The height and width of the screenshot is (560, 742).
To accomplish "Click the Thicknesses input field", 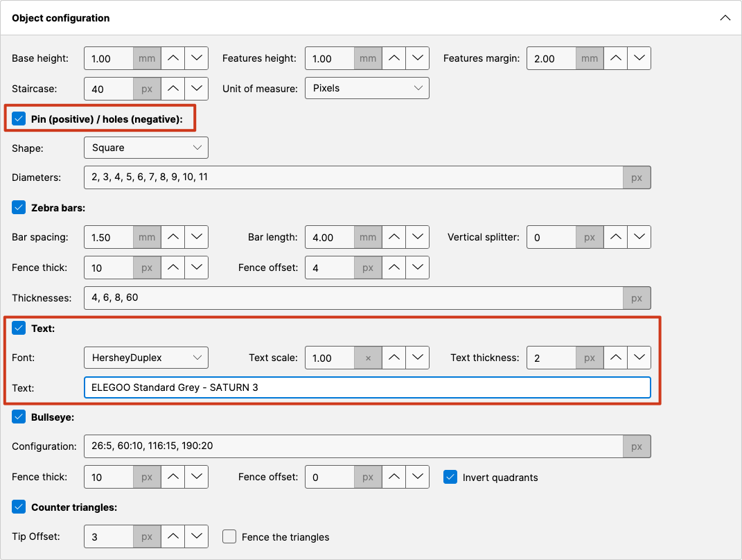I will (x=353, y=298).
